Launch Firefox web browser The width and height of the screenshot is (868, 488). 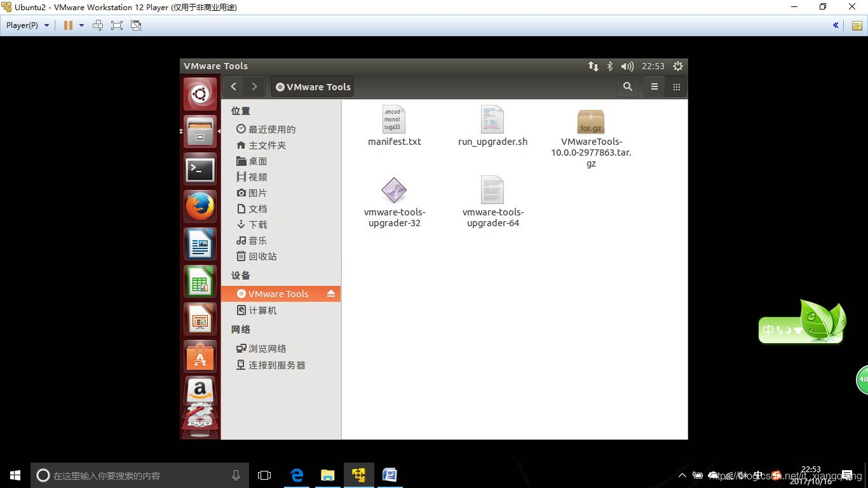(200, 207)
